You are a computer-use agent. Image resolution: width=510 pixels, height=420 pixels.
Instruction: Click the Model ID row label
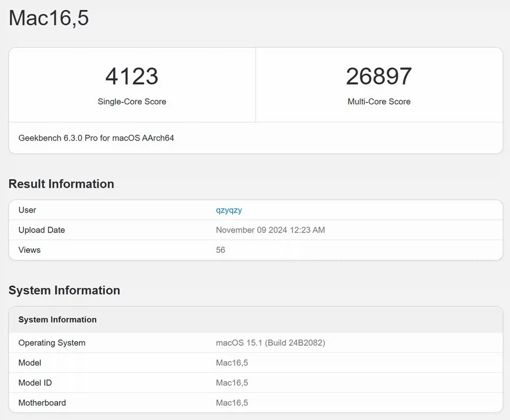(35, 383)
